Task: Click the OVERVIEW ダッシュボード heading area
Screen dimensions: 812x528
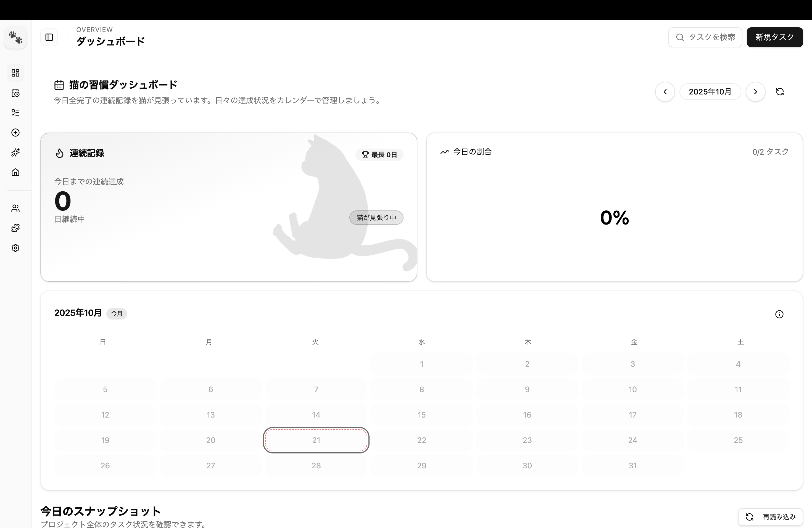Action: (110, 37)
